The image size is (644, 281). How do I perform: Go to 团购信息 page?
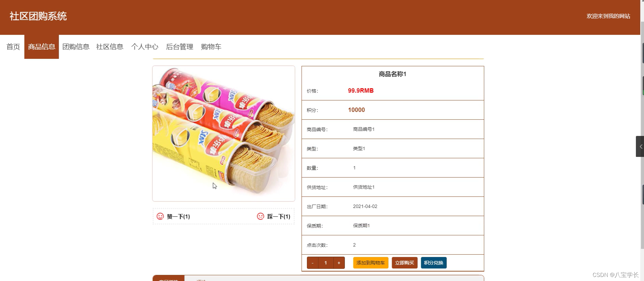coord(76,47)
